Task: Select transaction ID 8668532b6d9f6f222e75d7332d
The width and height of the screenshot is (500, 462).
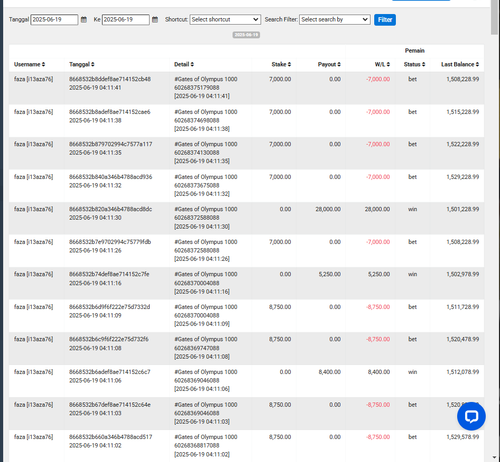Action: point(109,307)
